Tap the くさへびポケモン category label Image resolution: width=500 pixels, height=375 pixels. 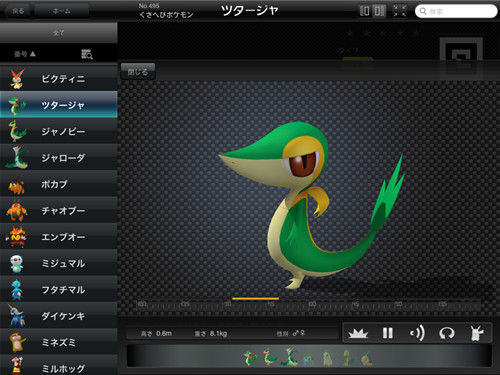[166, 15]
